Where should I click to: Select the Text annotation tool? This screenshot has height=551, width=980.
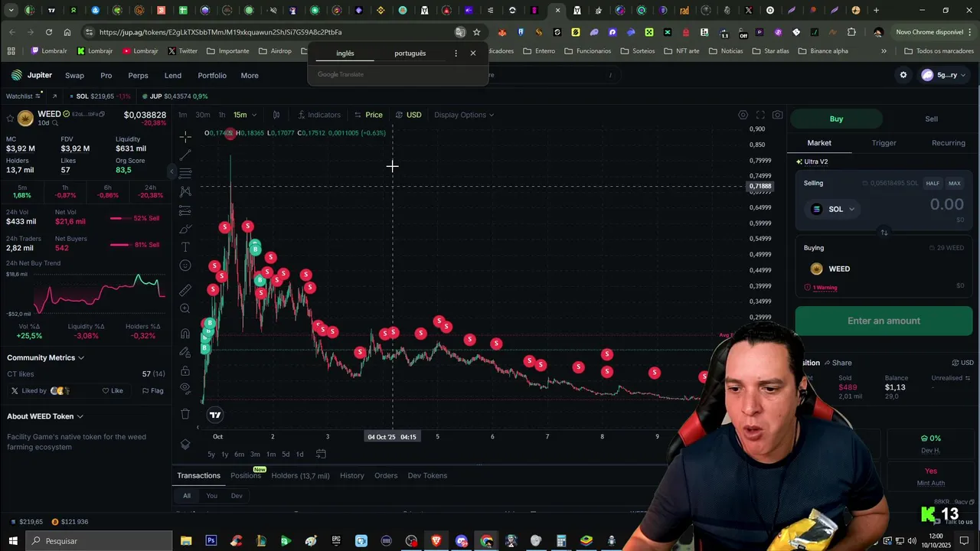point(185,247)
